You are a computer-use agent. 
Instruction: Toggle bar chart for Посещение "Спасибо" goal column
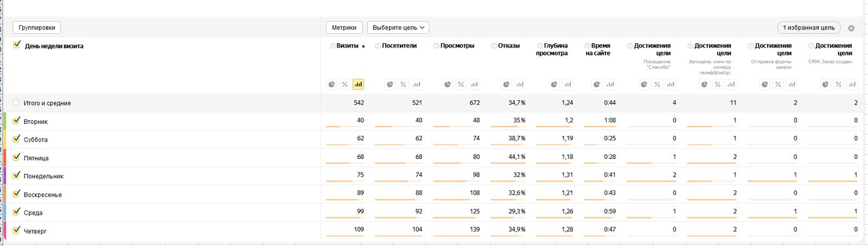pos(671,85)
